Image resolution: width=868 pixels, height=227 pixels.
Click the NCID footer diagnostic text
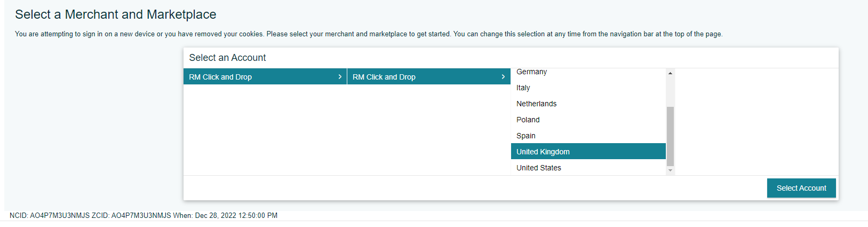(x=144, y=216)
